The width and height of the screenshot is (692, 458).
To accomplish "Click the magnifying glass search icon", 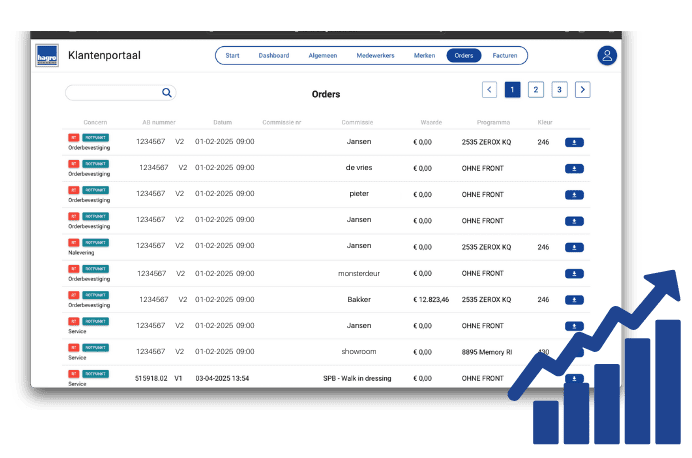I will click(x=166, y=93).
